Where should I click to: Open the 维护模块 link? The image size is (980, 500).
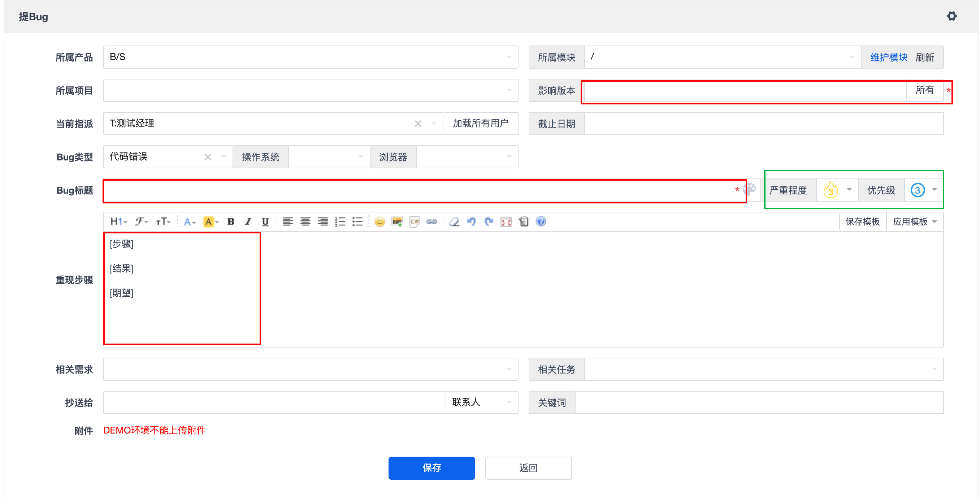click(888, 57)
